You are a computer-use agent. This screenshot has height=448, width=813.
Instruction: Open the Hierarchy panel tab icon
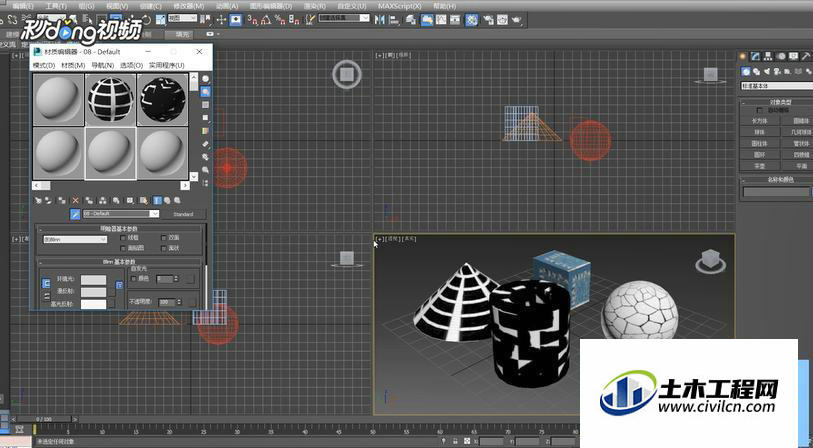coord(767,56)
